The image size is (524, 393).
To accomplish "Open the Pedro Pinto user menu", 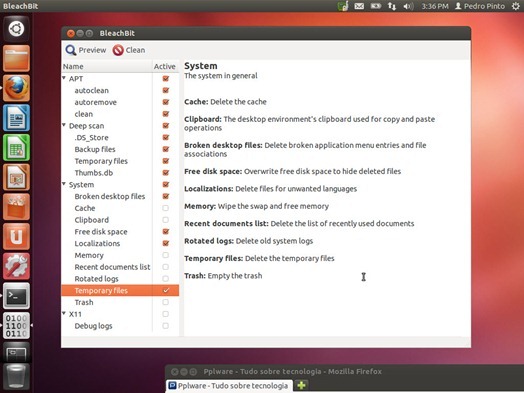I will pos(480,6).
